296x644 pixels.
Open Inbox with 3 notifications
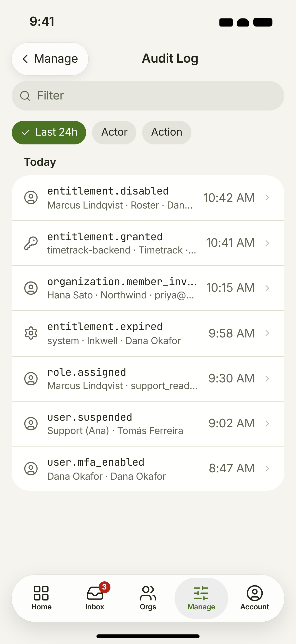[x=95, y=598]
